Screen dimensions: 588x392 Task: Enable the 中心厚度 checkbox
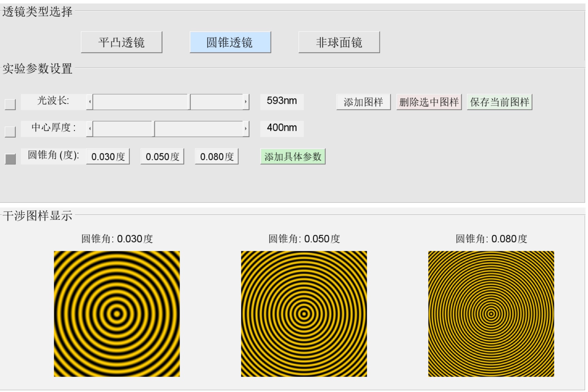(x=10, y=131)
